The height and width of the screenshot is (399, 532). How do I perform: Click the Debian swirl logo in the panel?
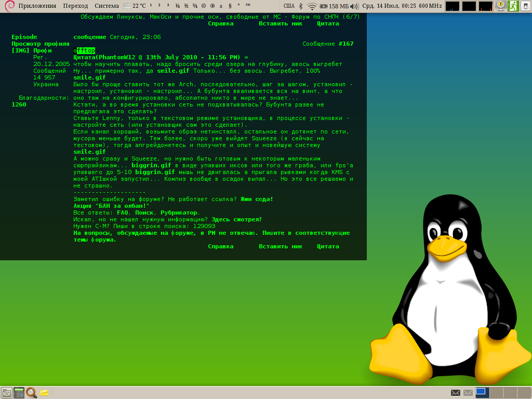click(x=10, y=6)
